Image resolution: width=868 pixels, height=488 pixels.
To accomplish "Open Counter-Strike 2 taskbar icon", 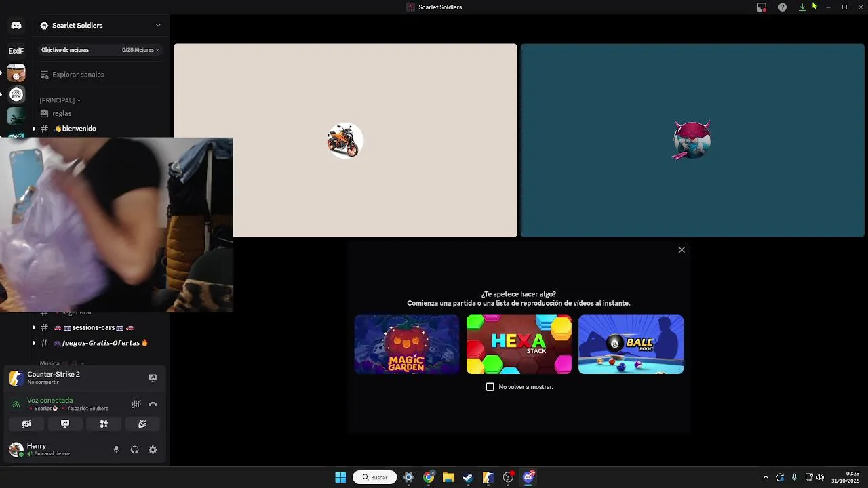I will [x=488, y=477].
